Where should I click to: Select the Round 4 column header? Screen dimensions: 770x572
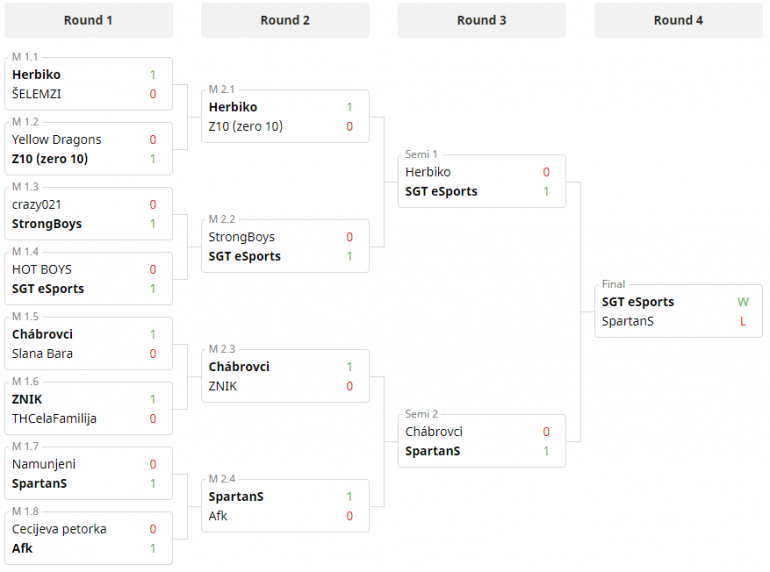[678, 20]
